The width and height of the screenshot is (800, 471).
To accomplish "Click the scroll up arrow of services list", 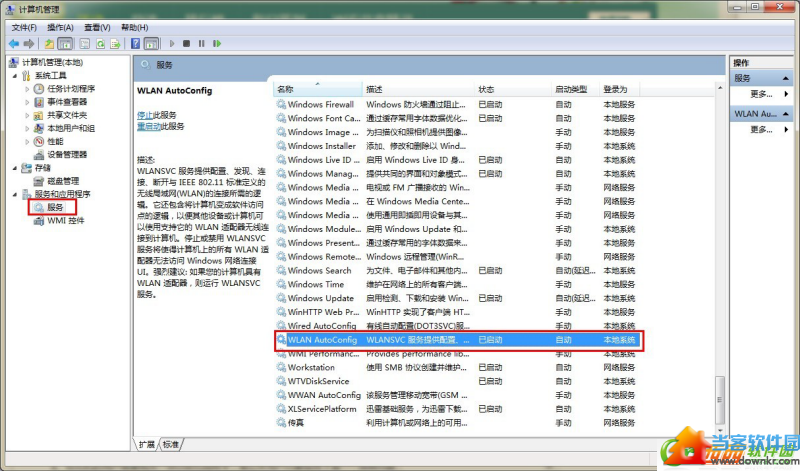I will point(720,88).
